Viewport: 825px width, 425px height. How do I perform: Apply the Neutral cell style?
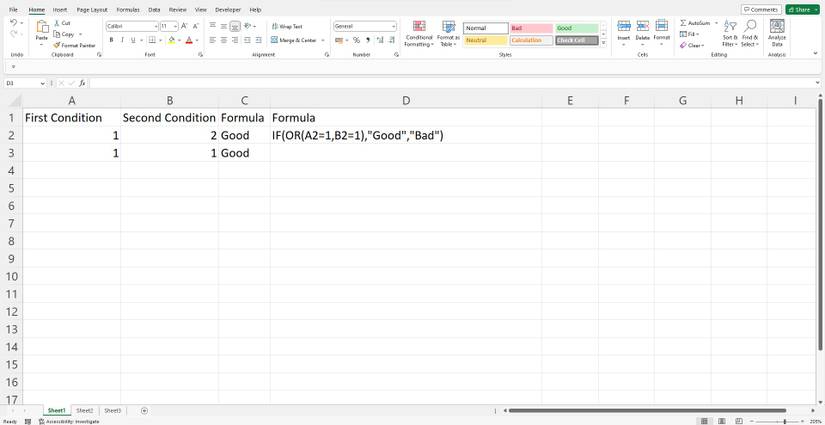(486, 41)
